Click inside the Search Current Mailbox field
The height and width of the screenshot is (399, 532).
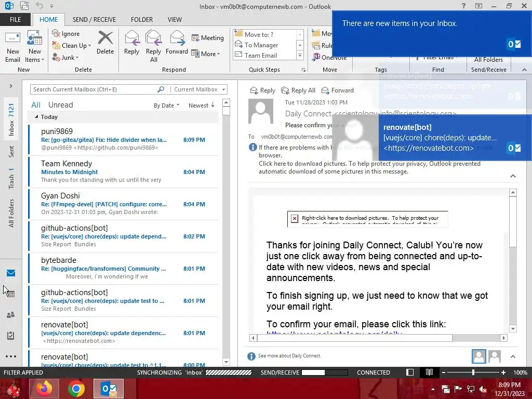94,89
